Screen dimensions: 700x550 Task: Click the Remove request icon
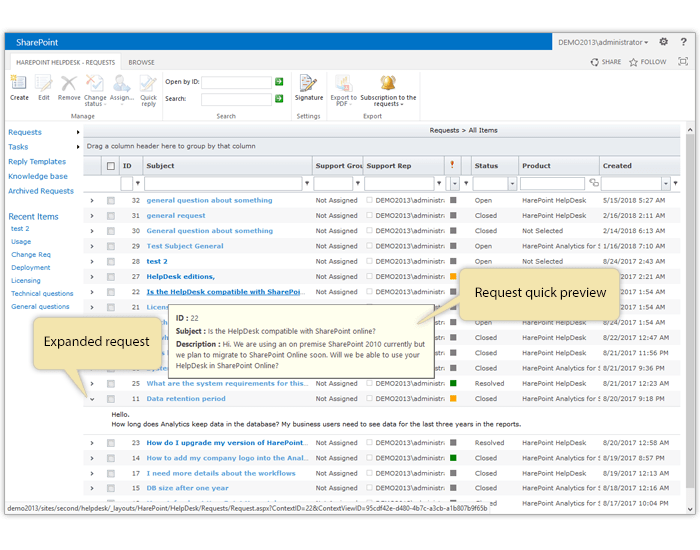[69, 83]
